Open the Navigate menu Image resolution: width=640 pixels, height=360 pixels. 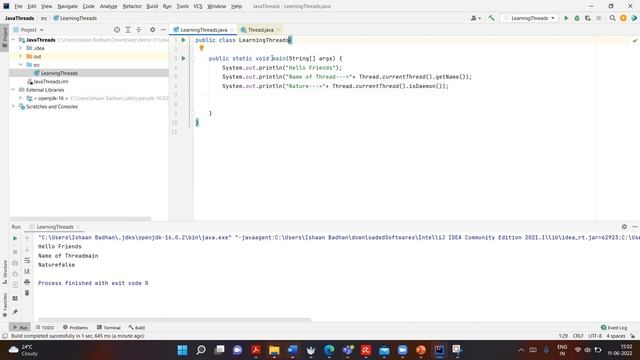pos(67,6)
